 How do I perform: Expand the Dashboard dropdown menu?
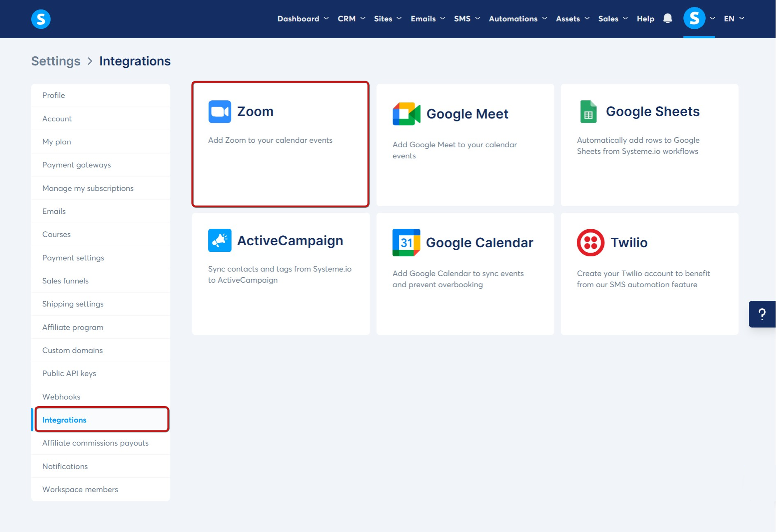303,19
